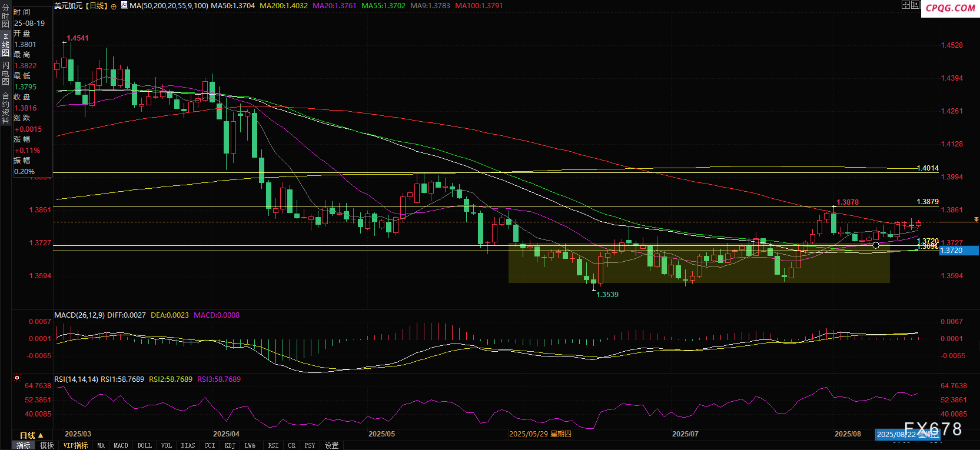Screen dimensions: 980x450
Task: Choose the VOL indicator button
Action: 167,445
